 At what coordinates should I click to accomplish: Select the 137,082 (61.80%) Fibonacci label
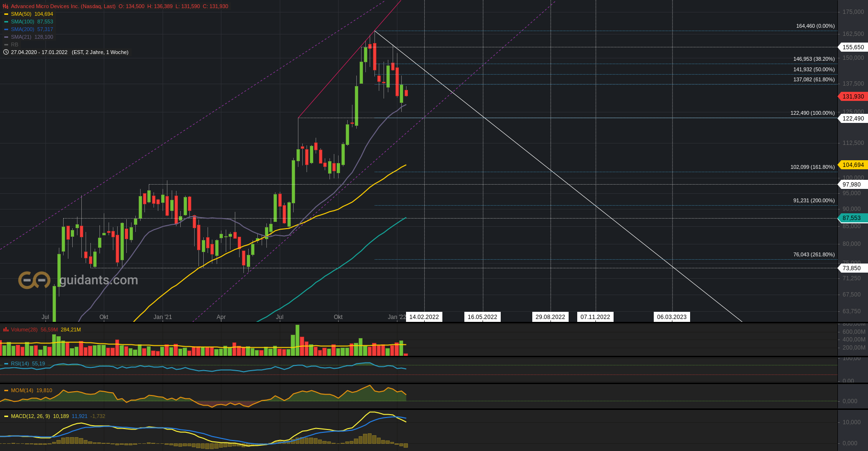814,79
